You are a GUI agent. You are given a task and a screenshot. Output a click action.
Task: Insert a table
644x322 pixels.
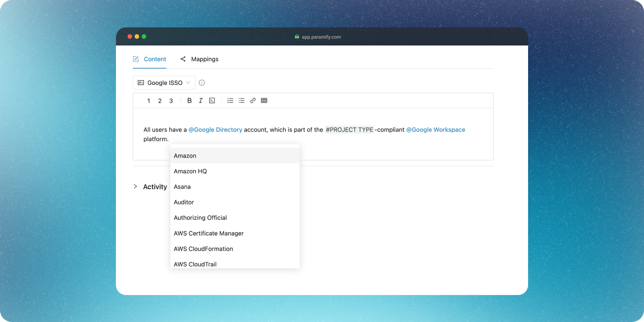point(264,101)
